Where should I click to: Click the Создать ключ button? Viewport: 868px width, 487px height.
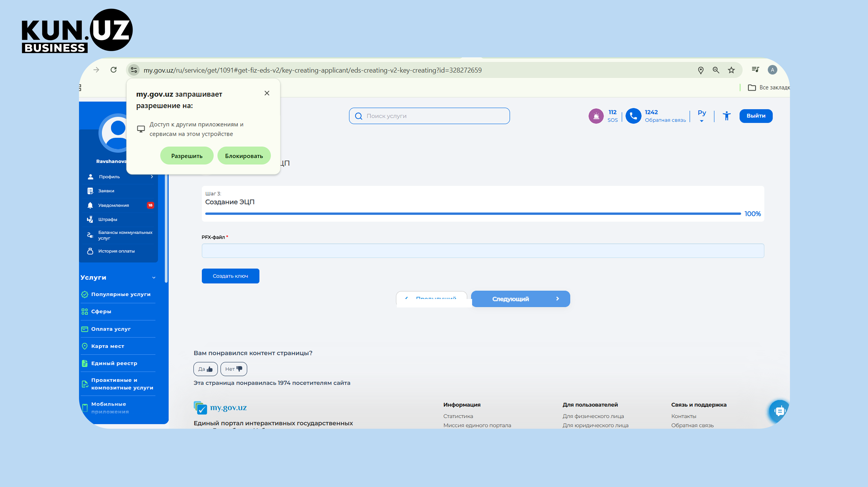(230, 276)
